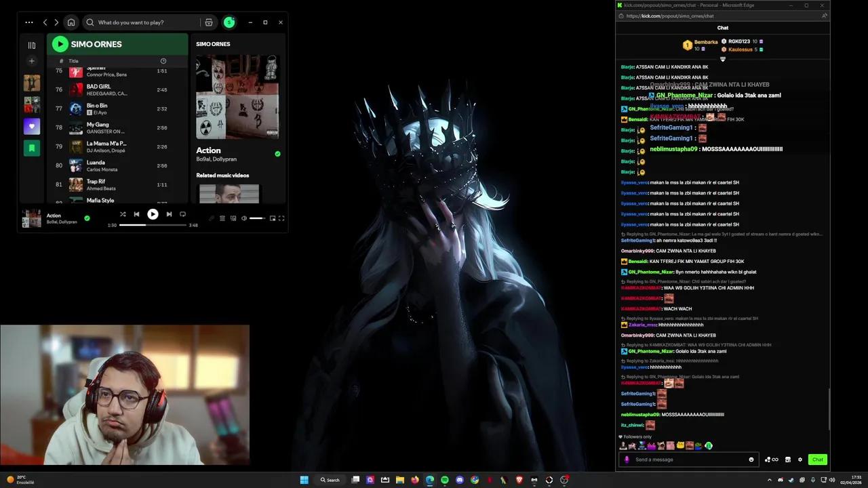Sort tracks by the duration clock header
This screenshot has height=488, width=868.
click(163, 61)
